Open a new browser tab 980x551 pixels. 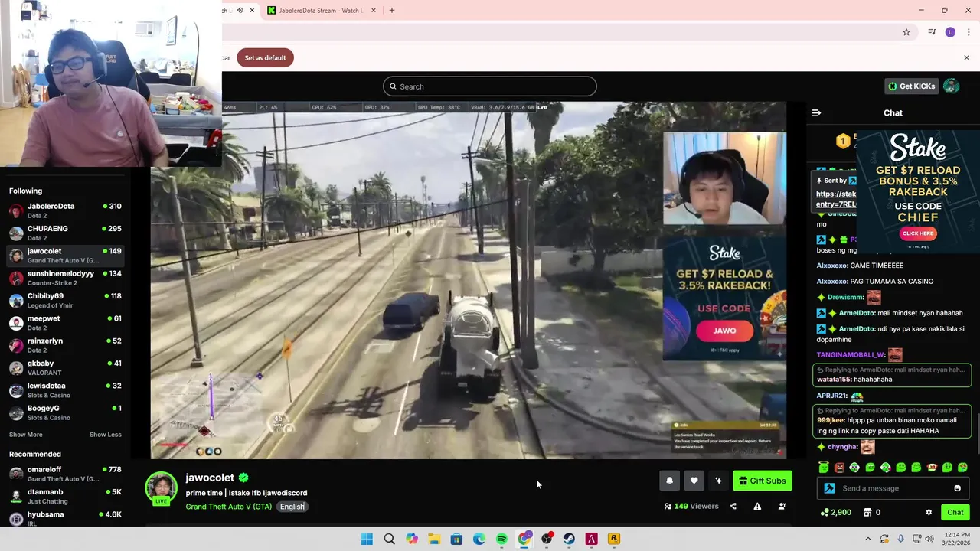(392, 10)
